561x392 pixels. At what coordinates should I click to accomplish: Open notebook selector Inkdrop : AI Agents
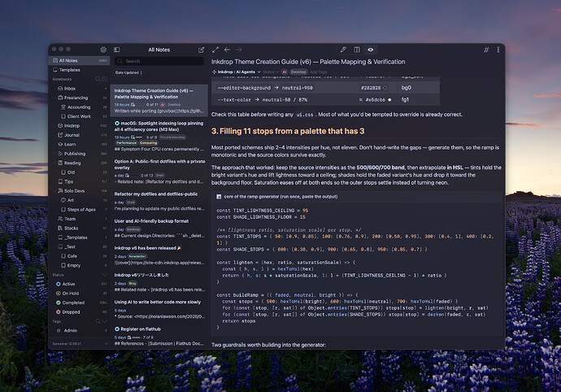[x=236, y=72]
